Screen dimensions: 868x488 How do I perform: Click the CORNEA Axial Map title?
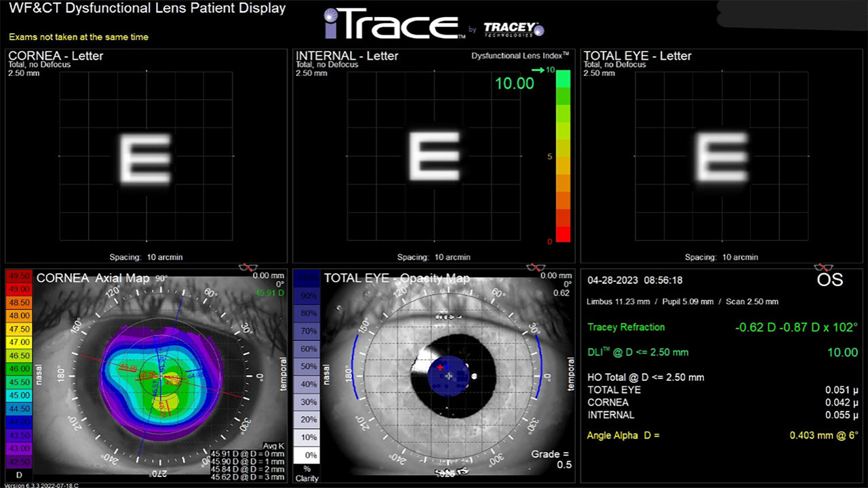pyautogui.click(x=92, y=278)
